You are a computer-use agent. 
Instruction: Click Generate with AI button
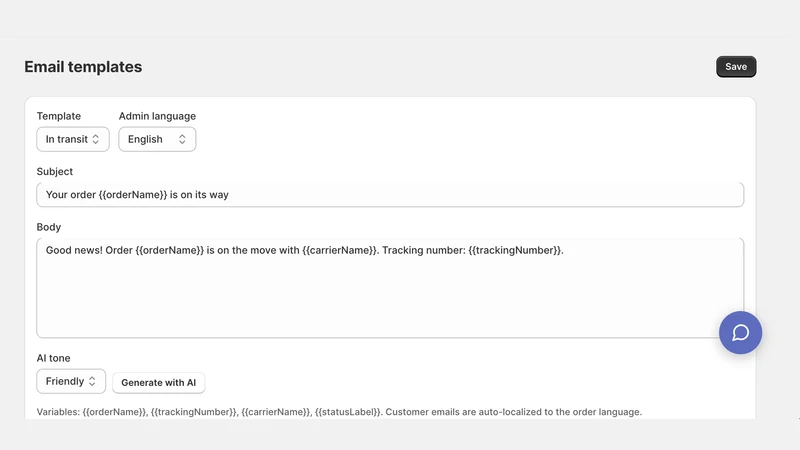click(x=159, y=383)
